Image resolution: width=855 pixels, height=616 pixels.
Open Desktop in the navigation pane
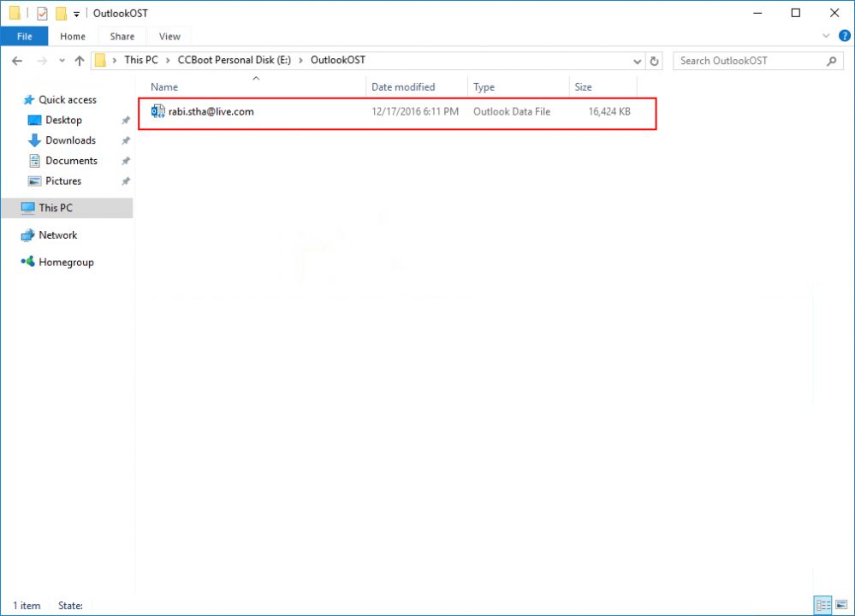click(63, 120)
